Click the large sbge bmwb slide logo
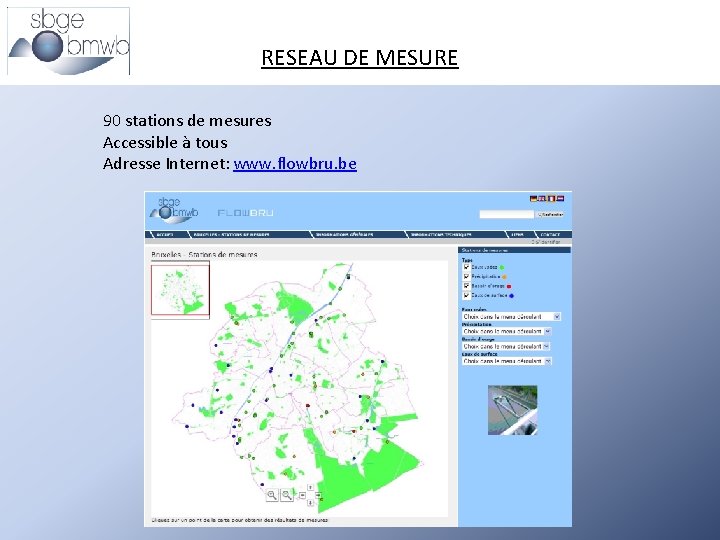 point(69,41)
